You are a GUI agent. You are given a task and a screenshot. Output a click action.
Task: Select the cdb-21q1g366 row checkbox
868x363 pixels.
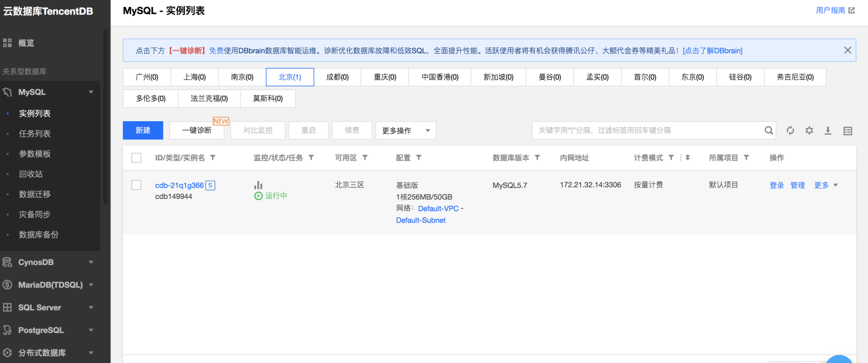pyautogui.click(x=137, y=185)
